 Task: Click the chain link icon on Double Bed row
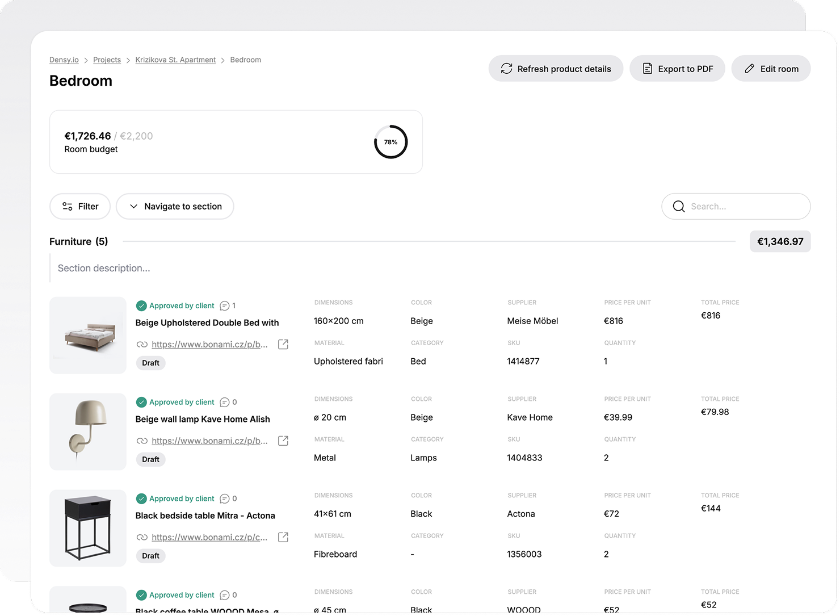pyautogui.click(x=142, y=345)
